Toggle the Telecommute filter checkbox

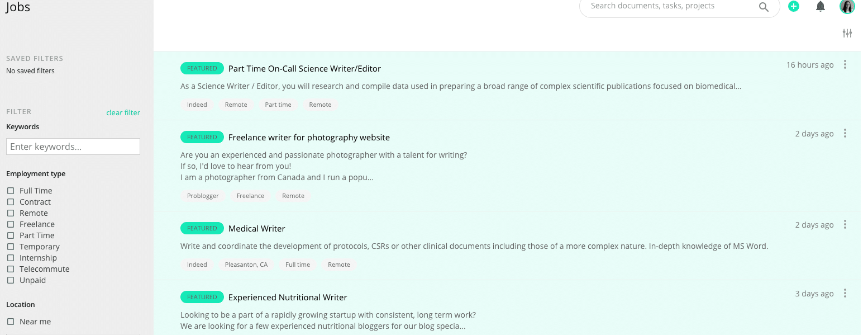pyautogui.click(x=9, y=268)
